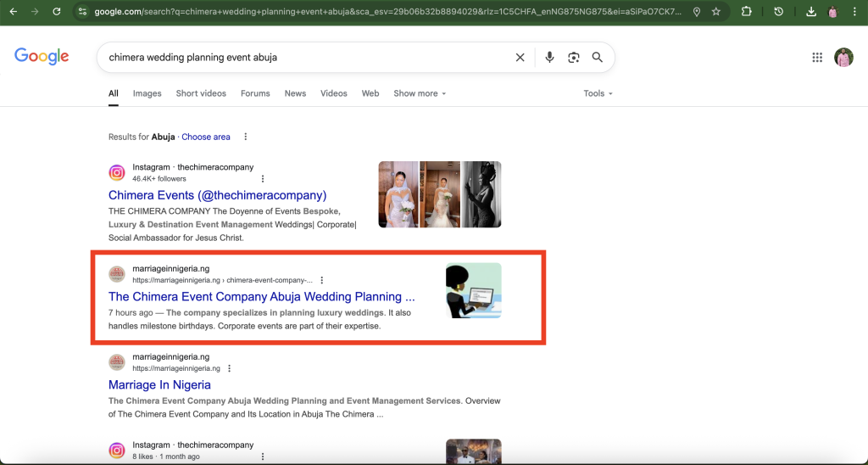Submit search with the magnifier icon

click(x=598, y=57)
